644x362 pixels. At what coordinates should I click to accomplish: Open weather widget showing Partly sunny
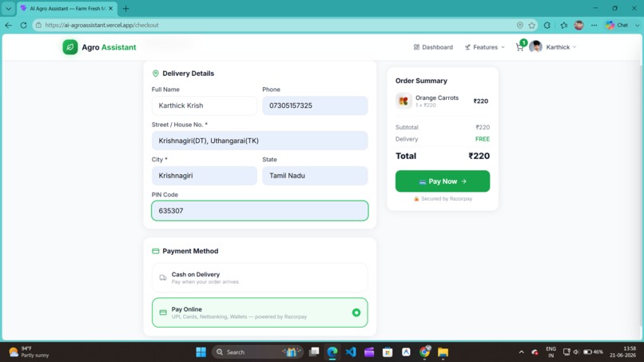(x=29, y=352)
